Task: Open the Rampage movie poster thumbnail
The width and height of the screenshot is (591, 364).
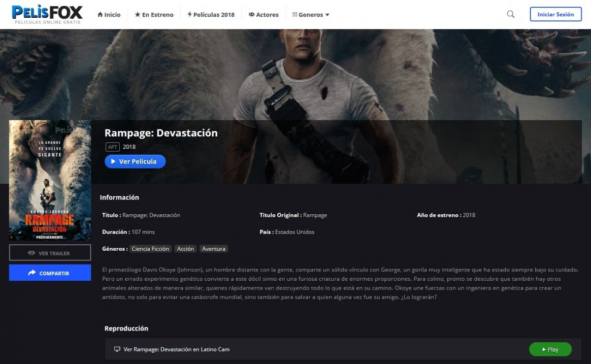Action: 50,180
